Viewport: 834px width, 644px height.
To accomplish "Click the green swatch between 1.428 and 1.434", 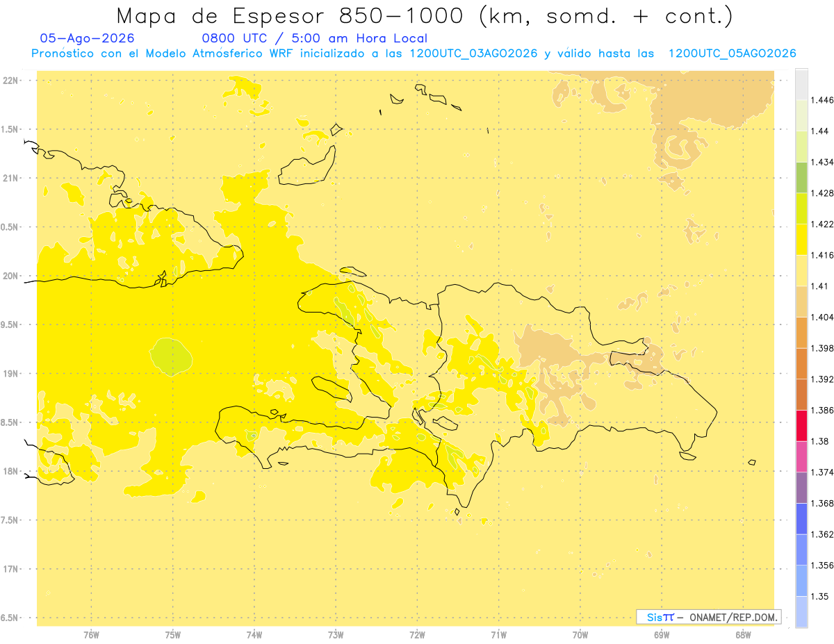I will [801, 178].
